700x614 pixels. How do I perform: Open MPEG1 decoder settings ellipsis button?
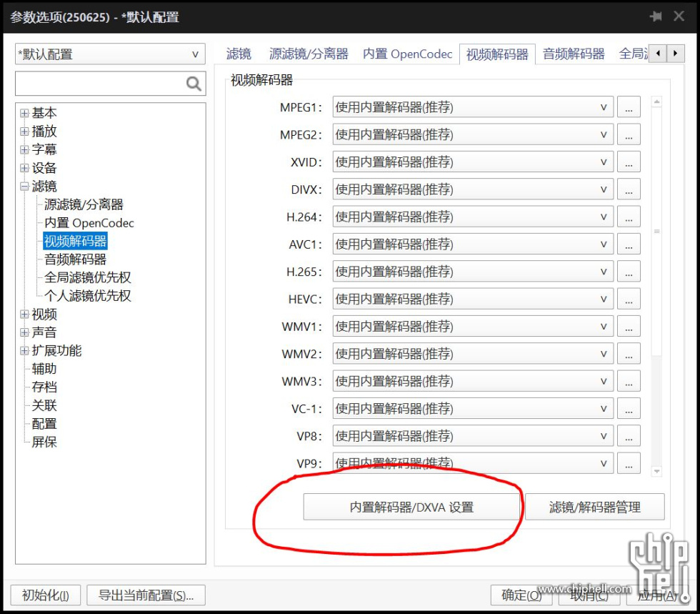click(x=629, y=107)
